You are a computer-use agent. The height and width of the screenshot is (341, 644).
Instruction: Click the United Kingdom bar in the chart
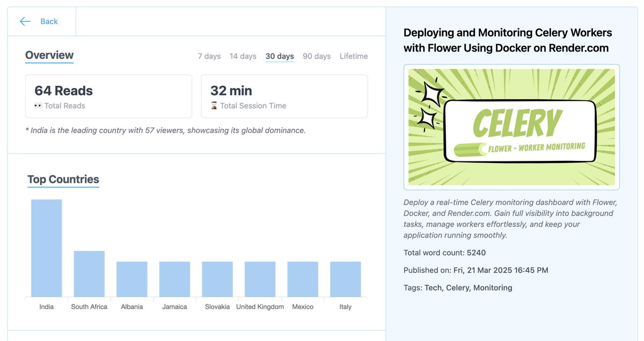(x=260, y=279)
